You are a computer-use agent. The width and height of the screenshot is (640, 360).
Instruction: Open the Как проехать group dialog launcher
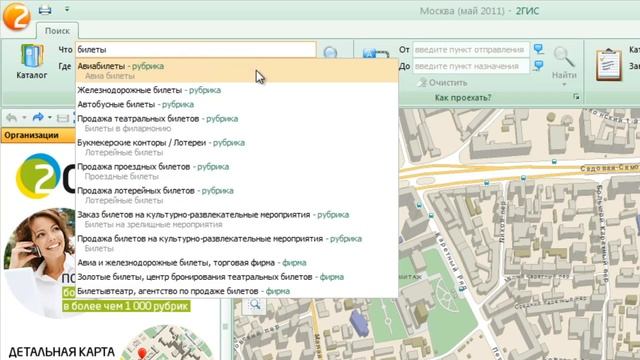point(576,97)
